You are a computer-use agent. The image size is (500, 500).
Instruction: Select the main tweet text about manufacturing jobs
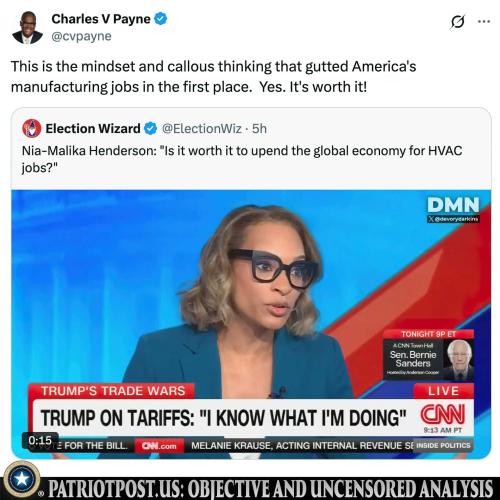pos(214,77)
